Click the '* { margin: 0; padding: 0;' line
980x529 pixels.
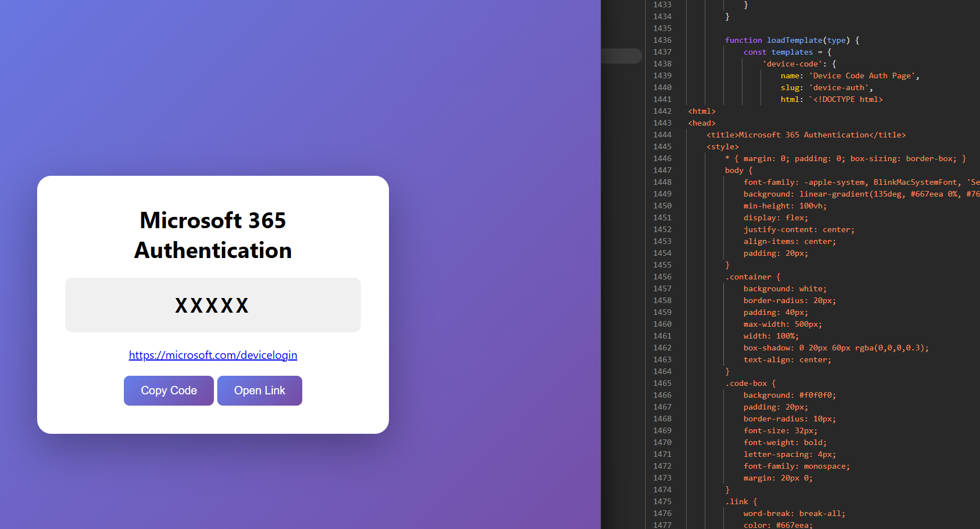tap(845, 158)
